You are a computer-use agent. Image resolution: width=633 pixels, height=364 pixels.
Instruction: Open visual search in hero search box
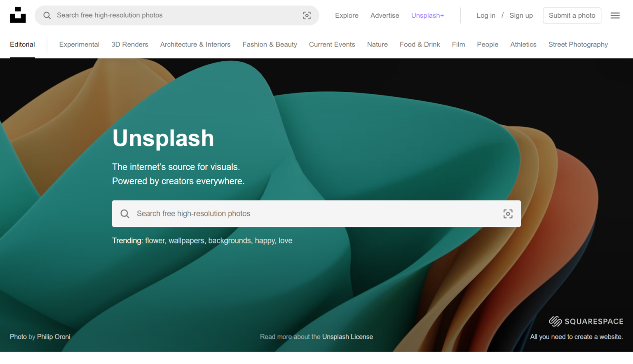(x=508, y=214)
